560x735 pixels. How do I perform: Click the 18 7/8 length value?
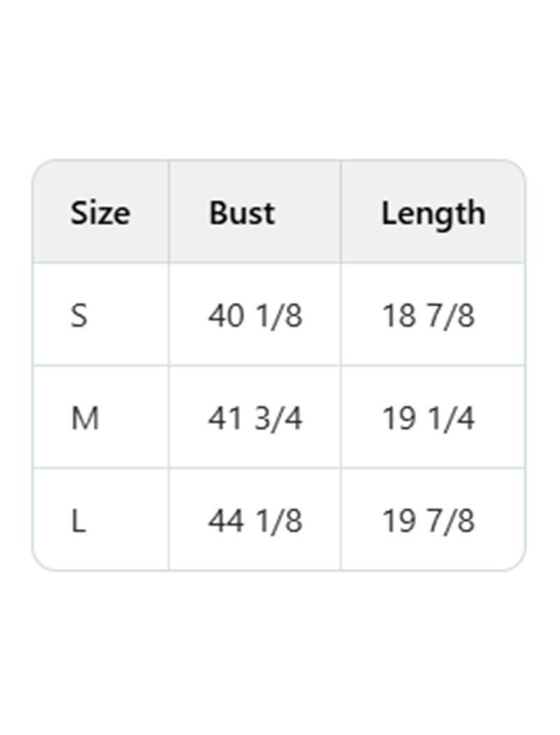coord(428,316)
